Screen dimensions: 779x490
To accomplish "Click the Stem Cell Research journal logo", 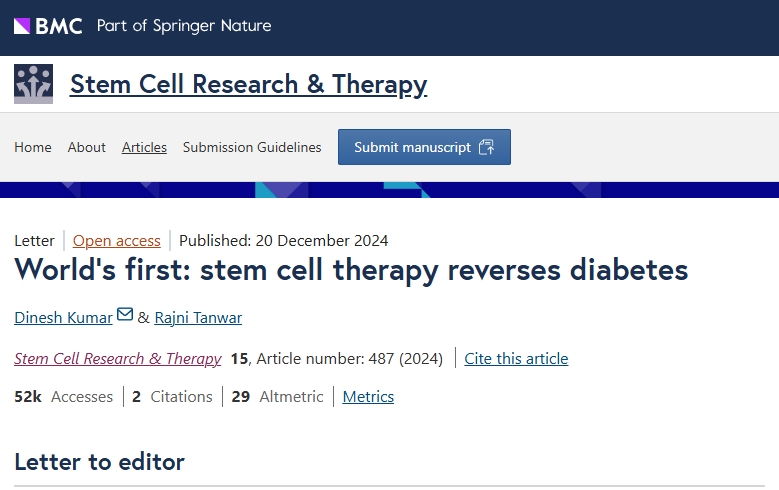I will 33,85.
